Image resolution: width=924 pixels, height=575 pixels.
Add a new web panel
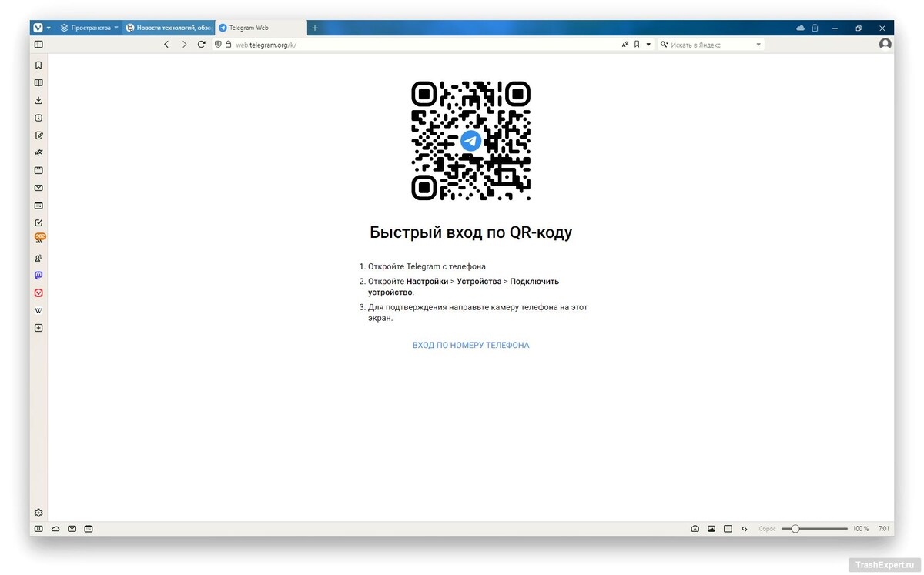[38, 328]
